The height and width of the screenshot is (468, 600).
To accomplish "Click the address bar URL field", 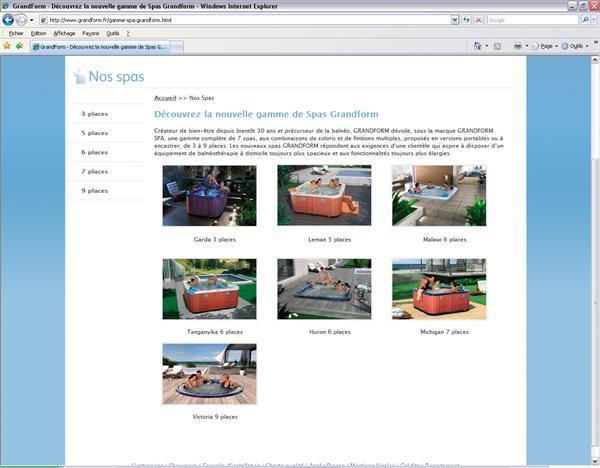I will click(x=245, y=20).
